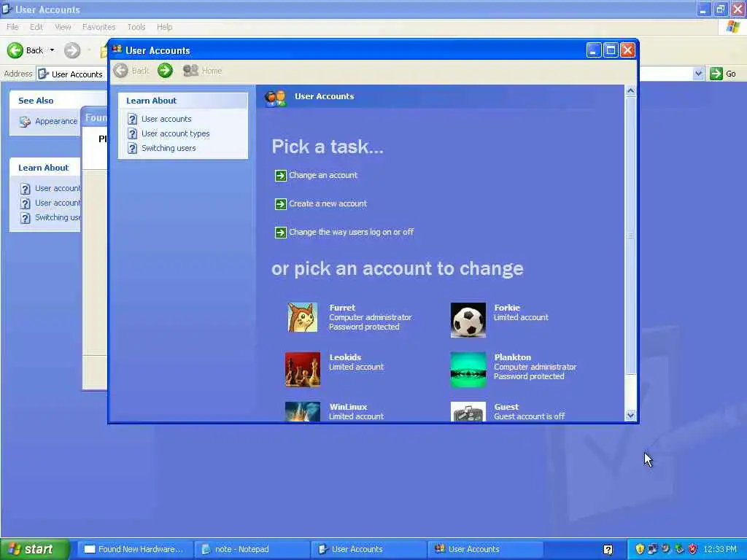The image size is (747, 560).
Task: Click the Change an account link
Action: tap(323, 175)
